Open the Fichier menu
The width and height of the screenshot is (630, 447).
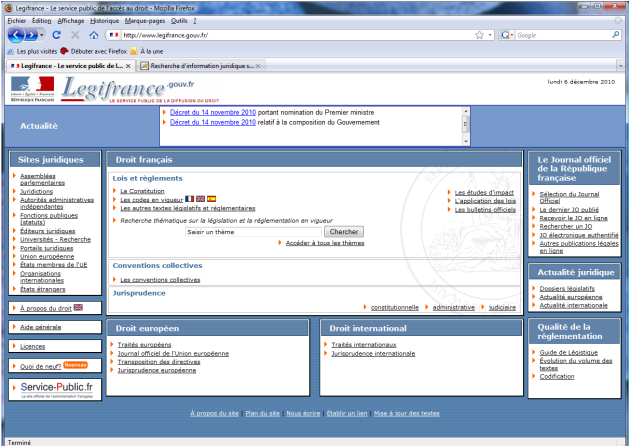16,21
